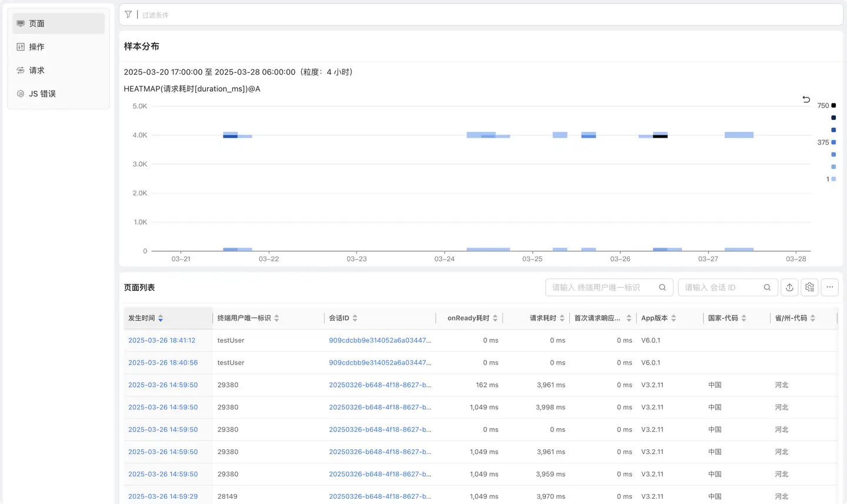Sort by App版本 column arrows
847x504 pixels.
673,318
